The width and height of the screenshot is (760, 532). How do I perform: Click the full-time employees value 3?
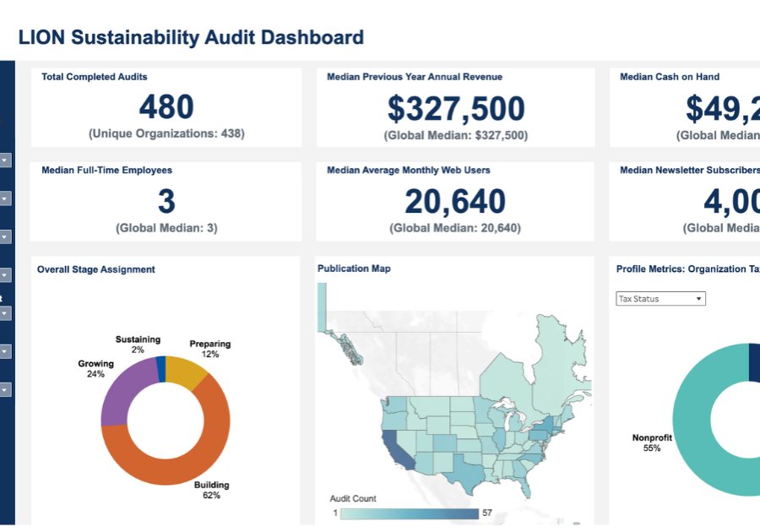click(166, 201)
